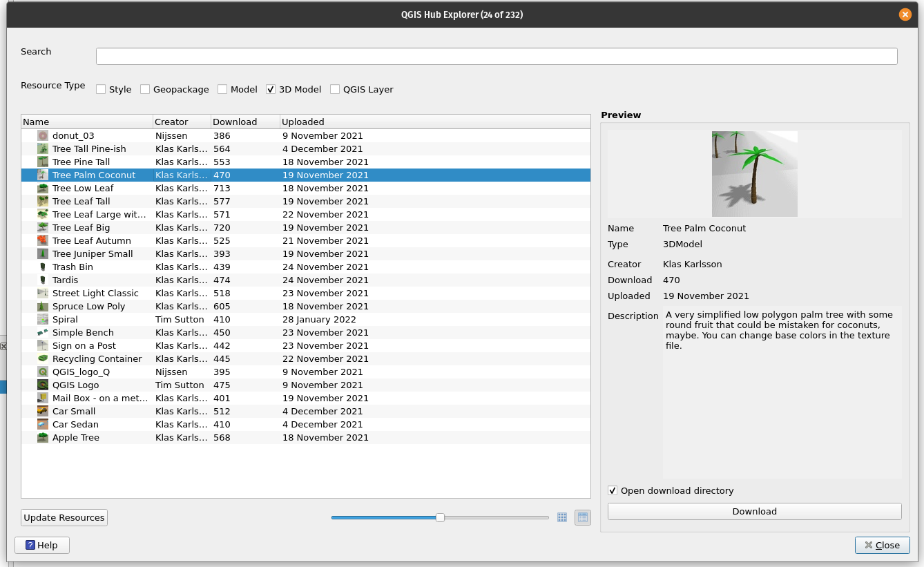Click the Trash Bin model icon
The height and width of the screenshot is (567, 924).
[x=43, y=267]
